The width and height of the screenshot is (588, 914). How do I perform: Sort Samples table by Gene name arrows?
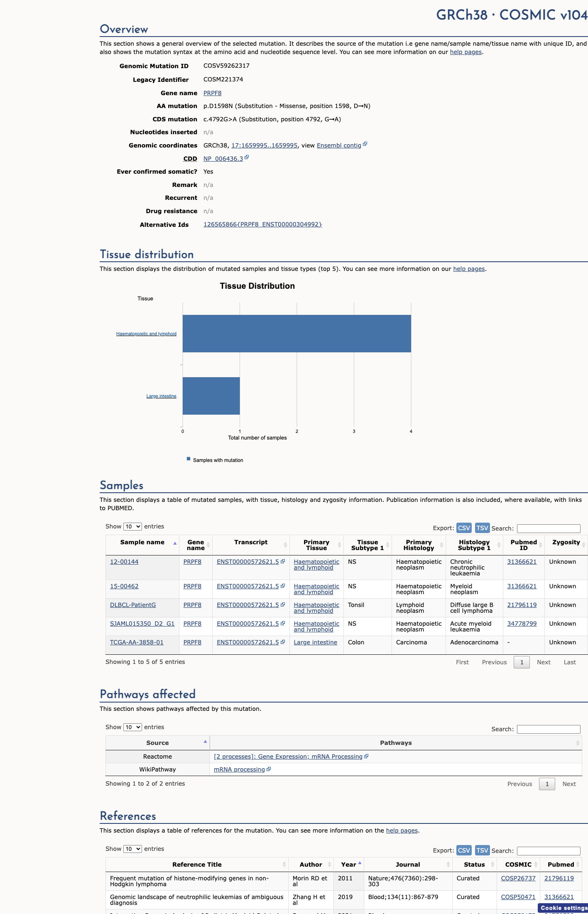click(x=208, y=545)
